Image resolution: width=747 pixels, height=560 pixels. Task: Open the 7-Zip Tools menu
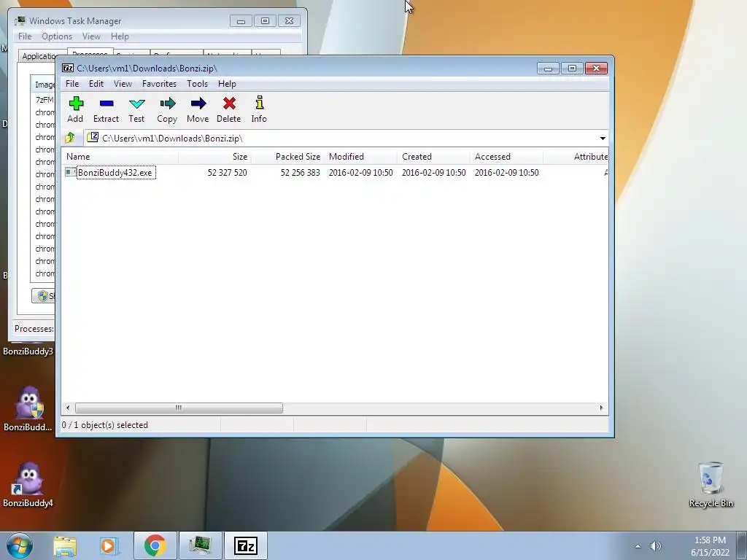tap(197, 84)
